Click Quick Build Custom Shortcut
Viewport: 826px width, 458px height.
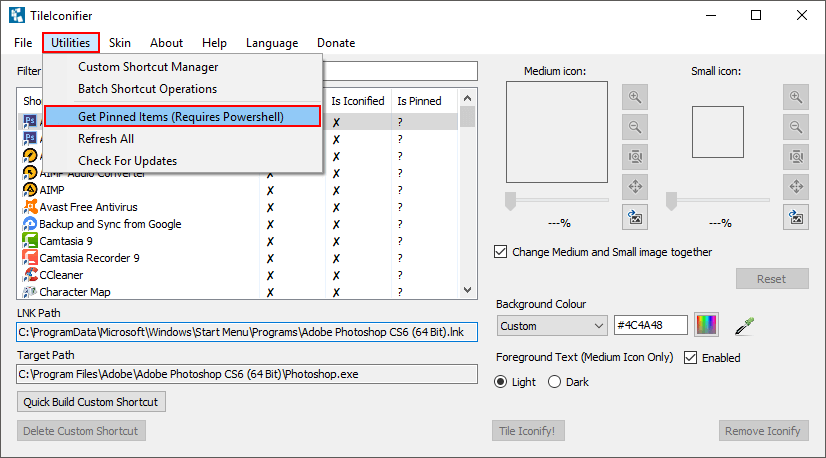click(91, 402)
